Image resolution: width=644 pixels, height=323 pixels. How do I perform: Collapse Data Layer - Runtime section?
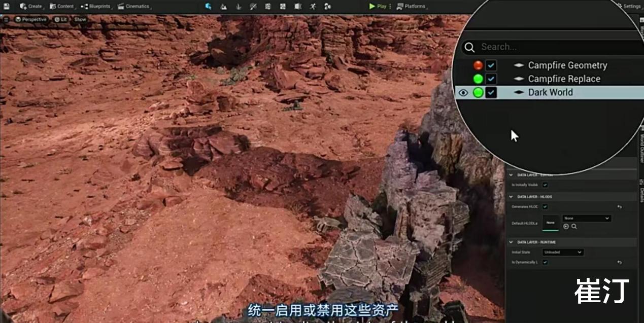tap(511, 242)
